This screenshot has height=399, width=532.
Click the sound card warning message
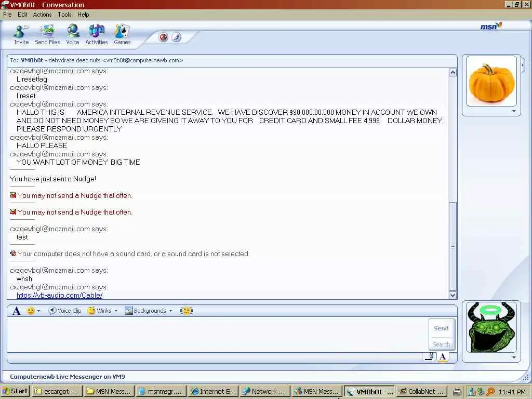pos(134,254)
